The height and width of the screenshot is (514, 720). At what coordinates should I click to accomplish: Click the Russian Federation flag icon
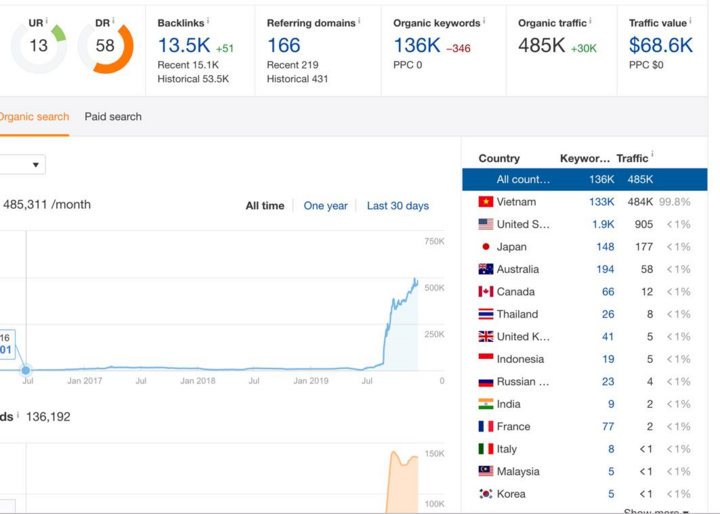click(x=486, y=382)
